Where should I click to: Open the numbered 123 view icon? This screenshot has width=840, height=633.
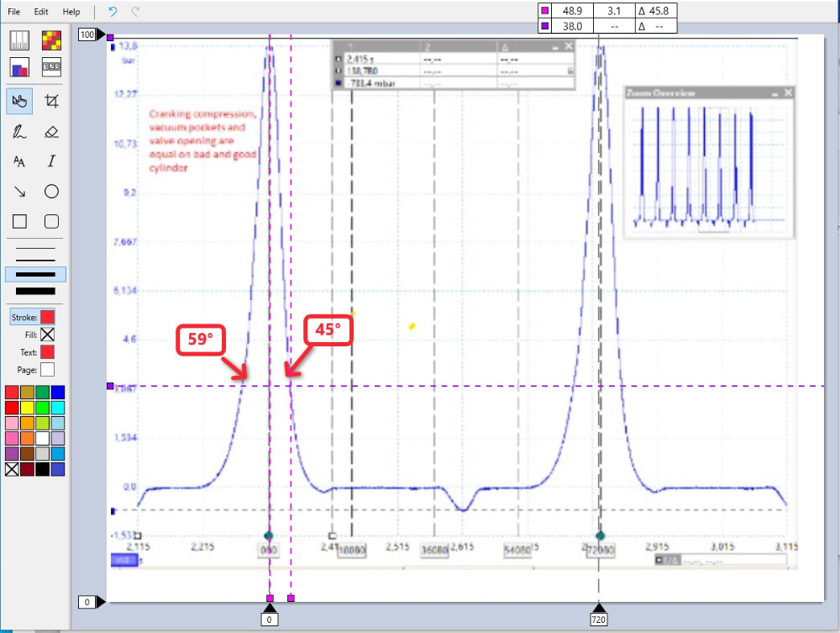[x=51, y=67]
